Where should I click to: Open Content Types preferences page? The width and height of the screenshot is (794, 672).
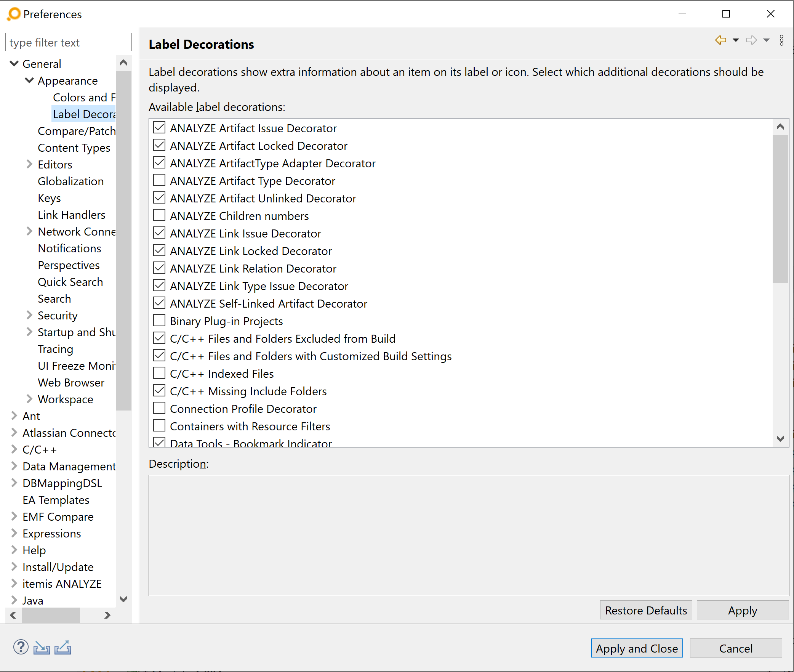(x=74, y=148)
